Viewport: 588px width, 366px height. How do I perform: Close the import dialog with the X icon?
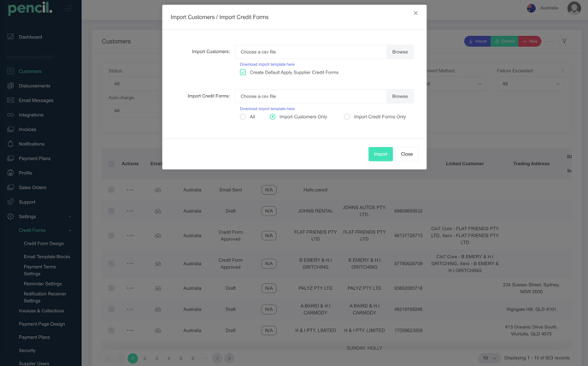coord(415,13)
